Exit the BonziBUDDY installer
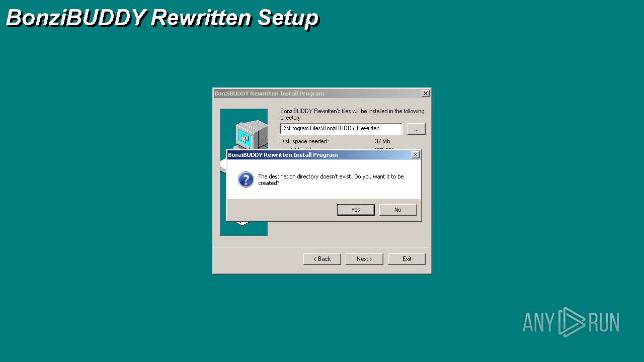 (407, 259)
